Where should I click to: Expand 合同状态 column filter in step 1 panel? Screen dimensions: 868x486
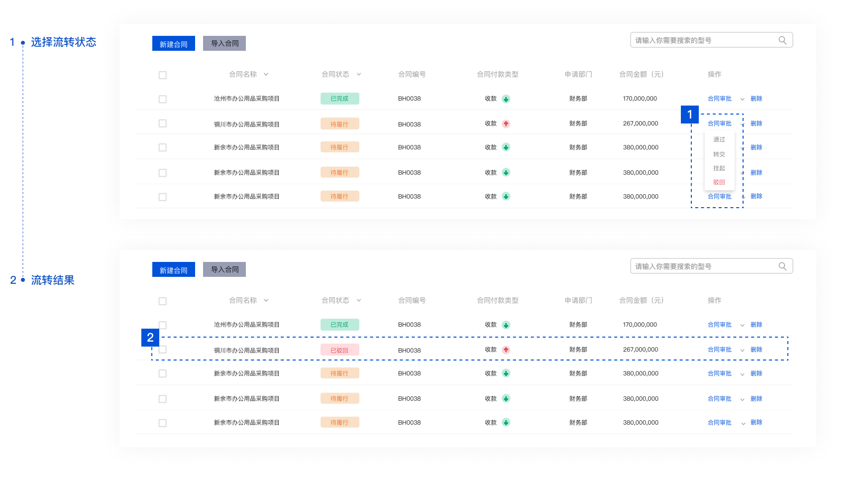click(359, 74)
